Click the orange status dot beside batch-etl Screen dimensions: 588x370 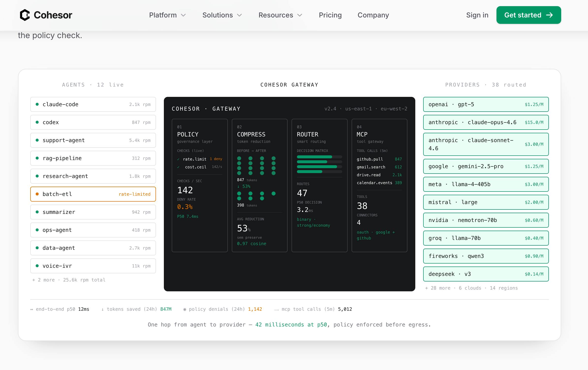click(x=37, y=194)
